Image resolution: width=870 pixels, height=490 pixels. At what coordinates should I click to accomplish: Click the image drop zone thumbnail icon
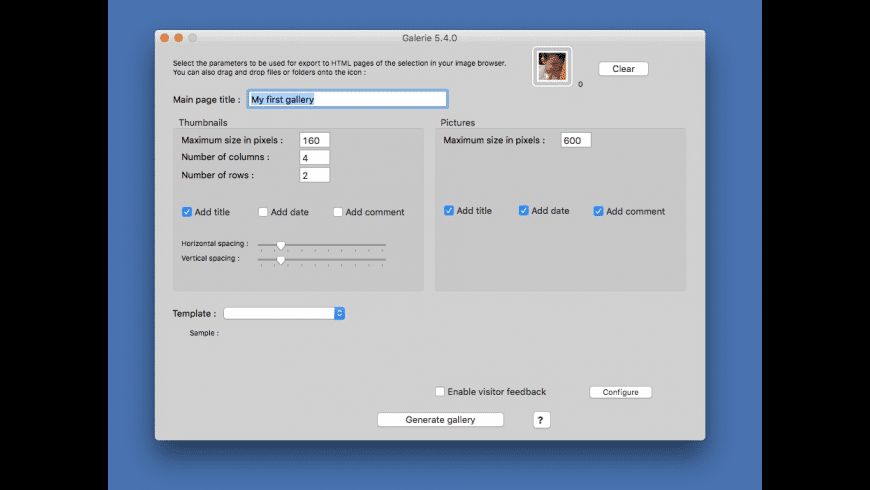(x=552, y=67)
